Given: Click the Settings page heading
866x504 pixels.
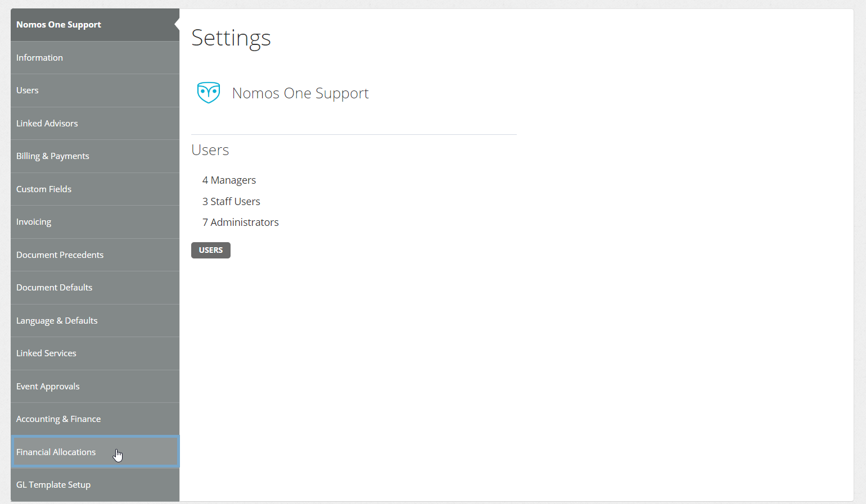Looking at the screenshot, I should (231, 38).
